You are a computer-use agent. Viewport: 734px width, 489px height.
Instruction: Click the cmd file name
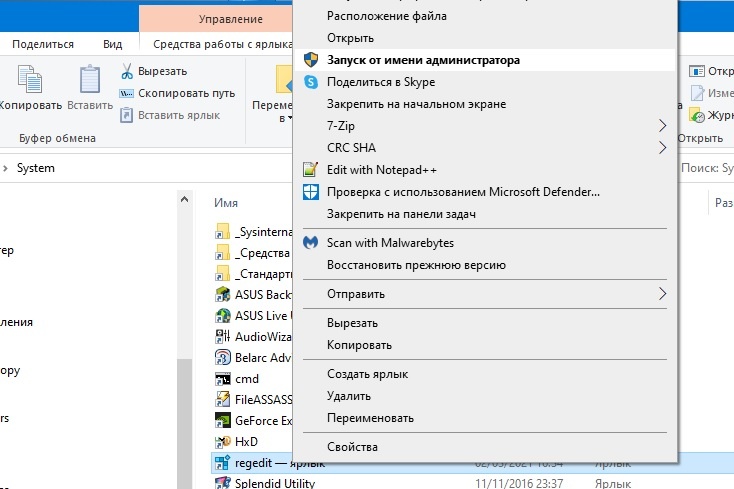[x=247, y=379]
